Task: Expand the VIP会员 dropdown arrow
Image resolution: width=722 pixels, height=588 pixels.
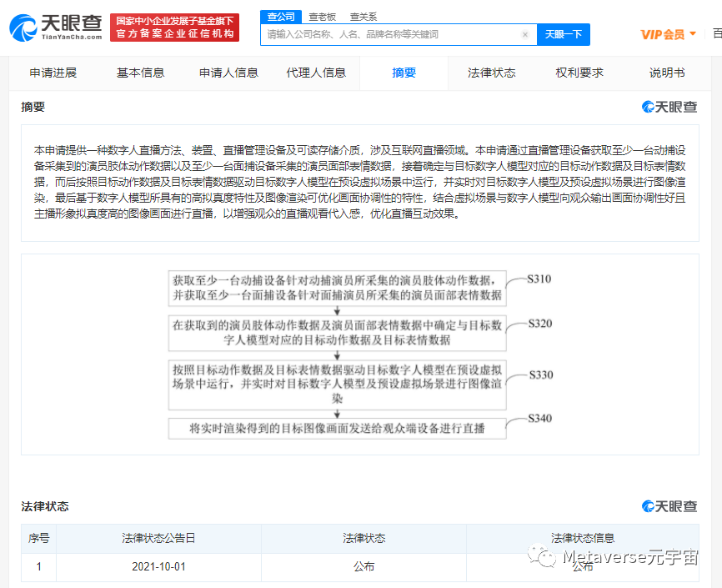Action: click(693, 33)
